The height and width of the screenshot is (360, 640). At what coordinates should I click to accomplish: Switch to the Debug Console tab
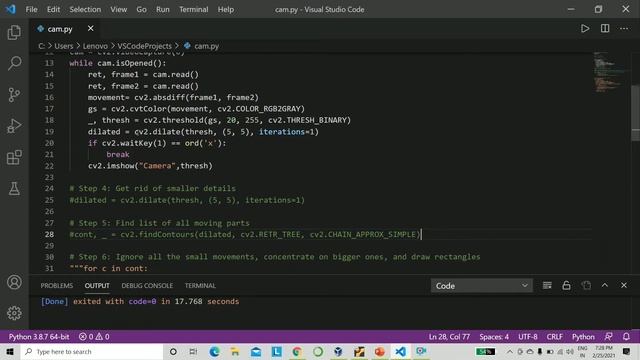[x=147, y=286]
